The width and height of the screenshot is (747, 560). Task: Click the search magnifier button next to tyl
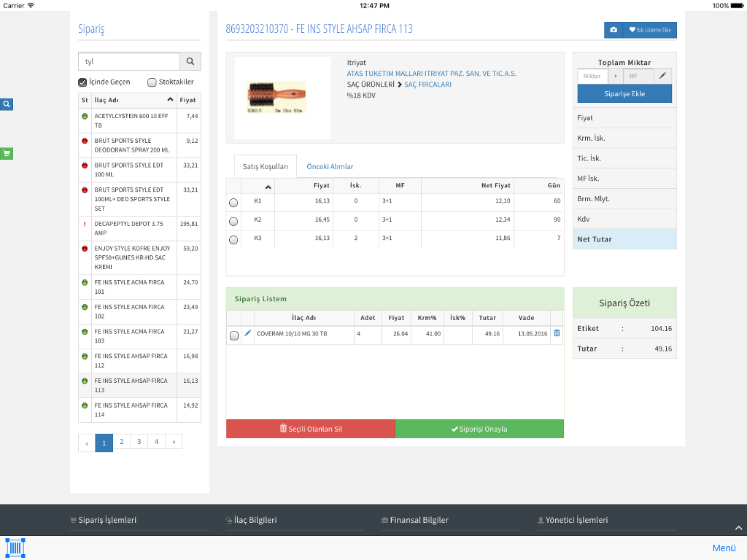190,61
